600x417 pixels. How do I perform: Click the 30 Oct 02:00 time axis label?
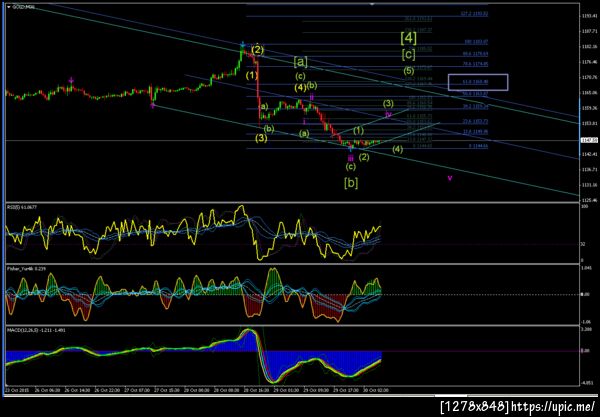378,391
